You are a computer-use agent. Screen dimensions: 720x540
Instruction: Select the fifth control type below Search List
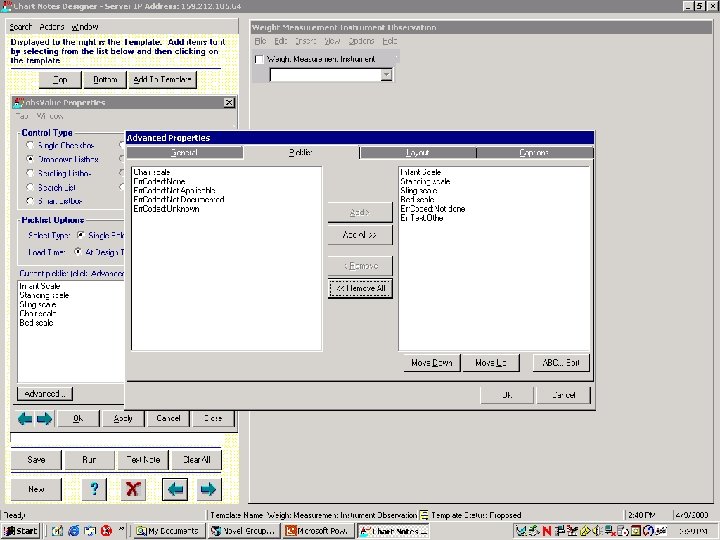[x=30, y=201]
